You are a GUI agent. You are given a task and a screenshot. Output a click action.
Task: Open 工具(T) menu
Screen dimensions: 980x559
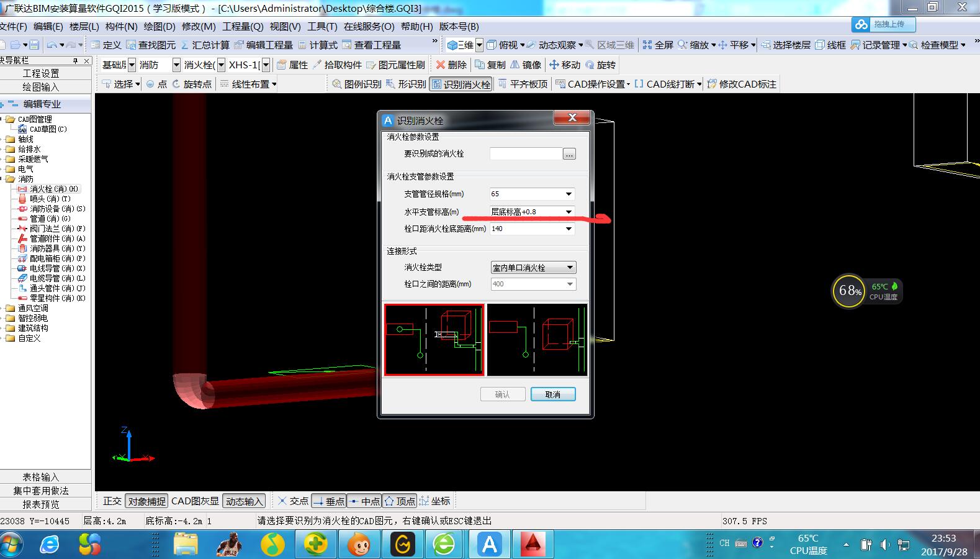coord(322,26)
